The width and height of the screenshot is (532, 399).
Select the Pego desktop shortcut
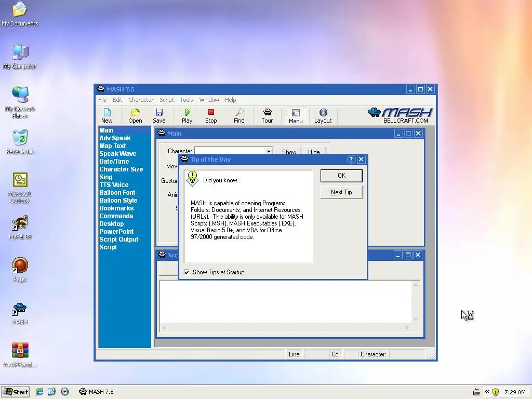(20, 270)
